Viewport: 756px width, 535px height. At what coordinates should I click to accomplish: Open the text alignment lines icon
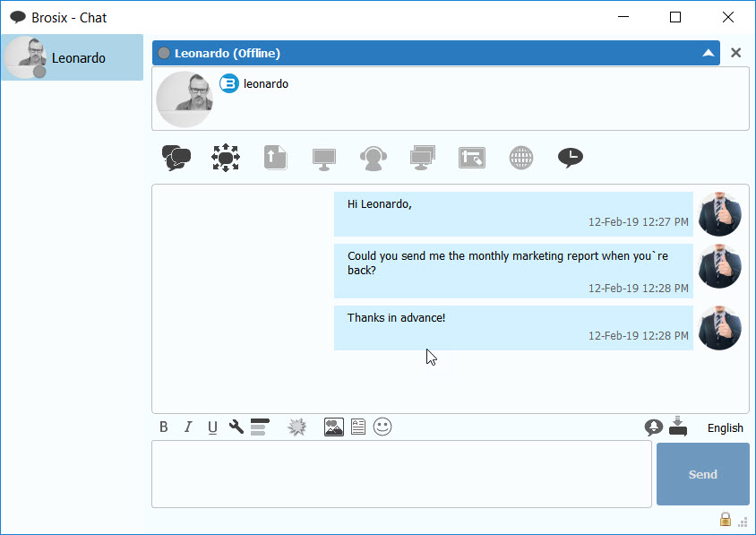pos(260,427)
